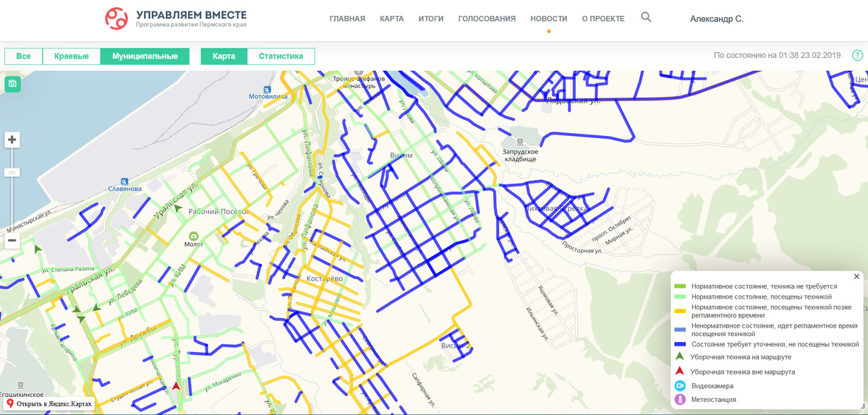868x415 pixels.
Task: Click legend text Состояние требует уточнения
Action: coord(775,345)
